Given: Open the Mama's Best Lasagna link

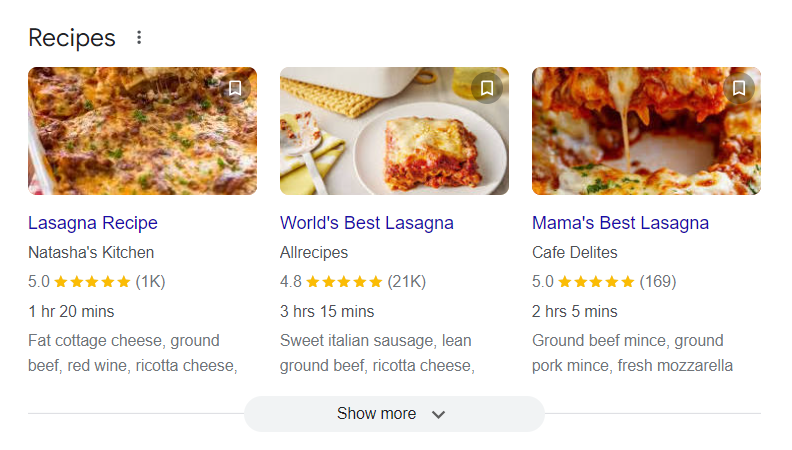Looking at the screenshot, I should tap(620, 223).
